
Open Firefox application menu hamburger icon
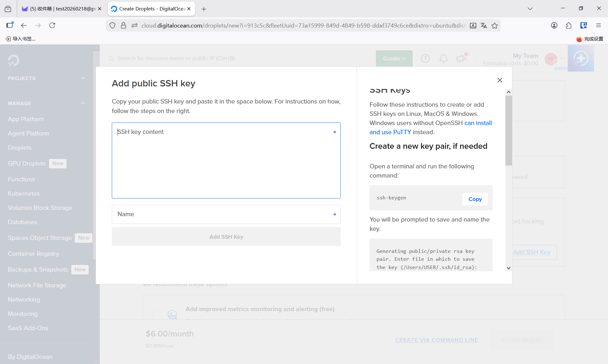click(598, 25)
